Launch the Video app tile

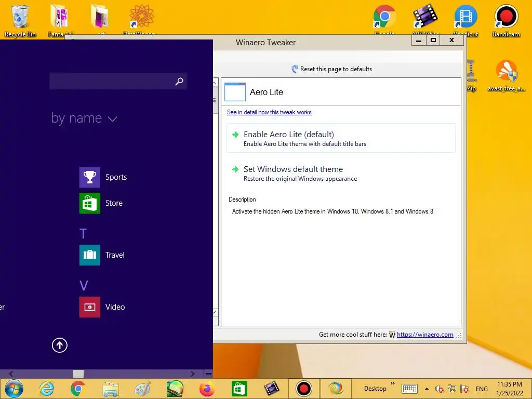point(89,307)
